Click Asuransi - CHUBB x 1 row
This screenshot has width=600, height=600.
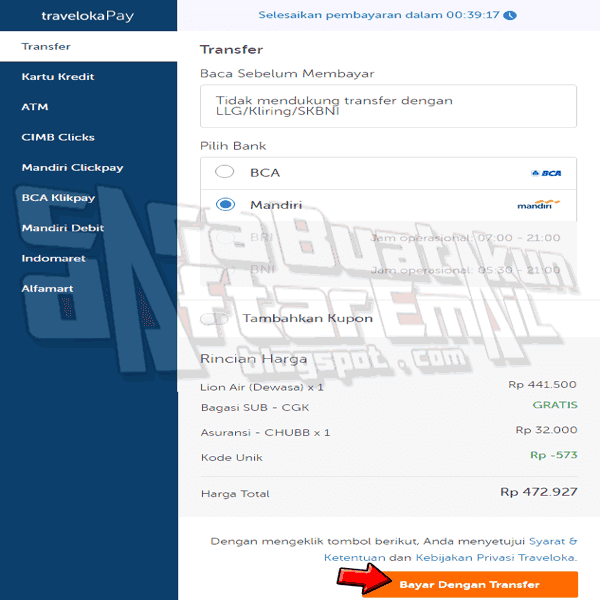point(389,432)
